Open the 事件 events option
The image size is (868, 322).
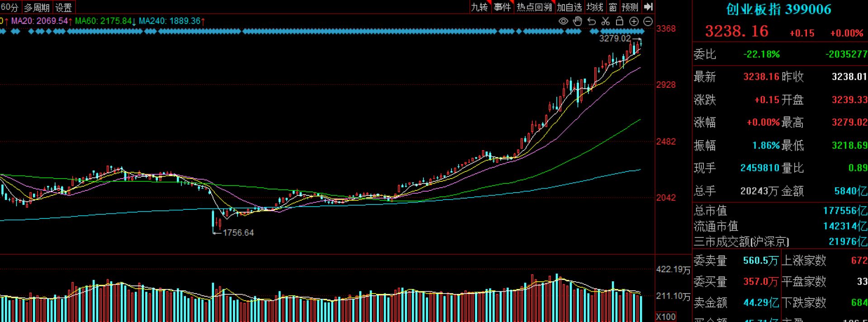[502, 7]
